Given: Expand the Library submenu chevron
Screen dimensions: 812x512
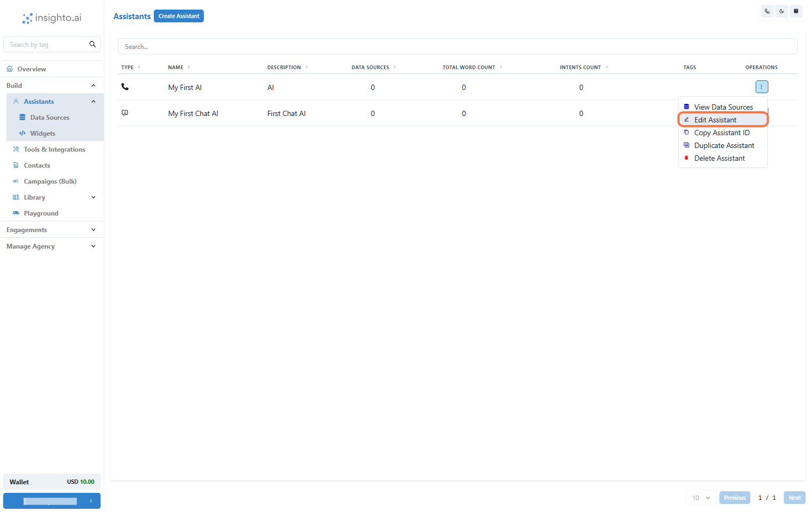Looking at the screenshot, I should (x=94, y=197).
